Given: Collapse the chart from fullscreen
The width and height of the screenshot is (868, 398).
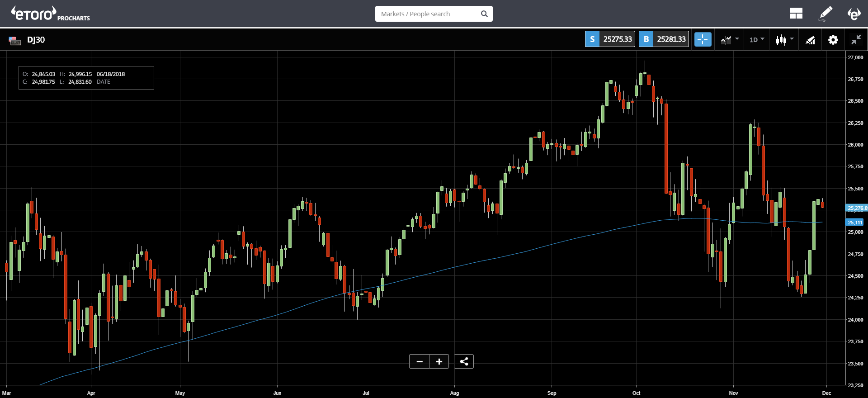Looking at the screenshot, I should tap(856, 40).
